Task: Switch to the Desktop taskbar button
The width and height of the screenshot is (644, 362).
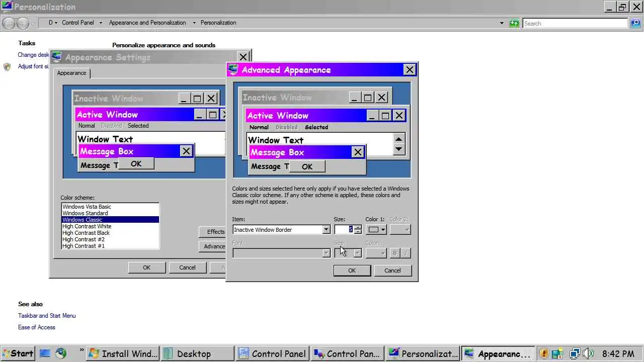Action: click(198, 353)
